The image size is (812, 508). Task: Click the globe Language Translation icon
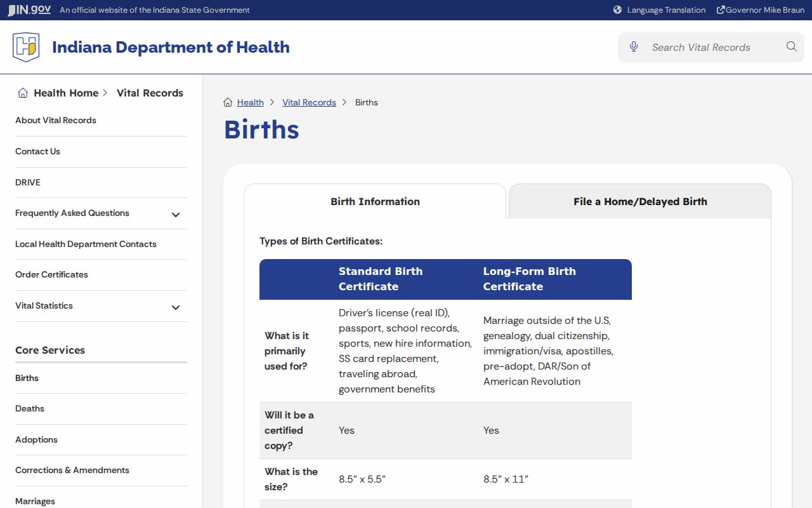click(x=618, y=10)
